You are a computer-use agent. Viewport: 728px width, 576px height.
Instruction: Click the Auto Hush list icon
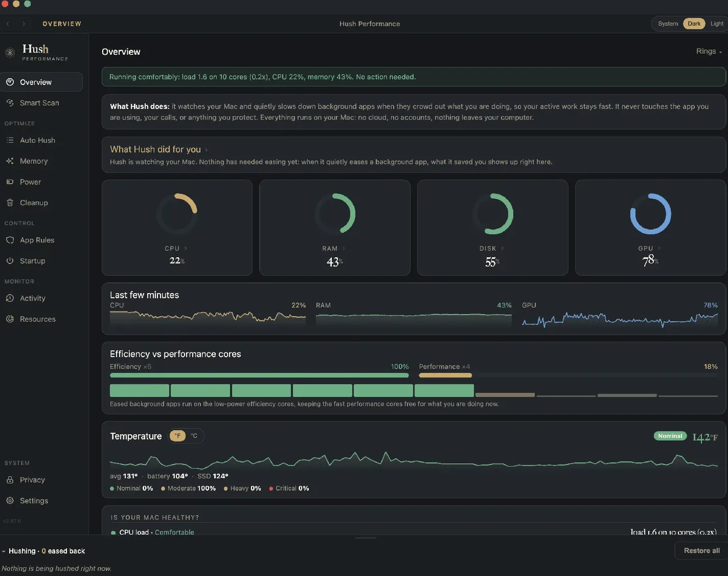(10, 140)
